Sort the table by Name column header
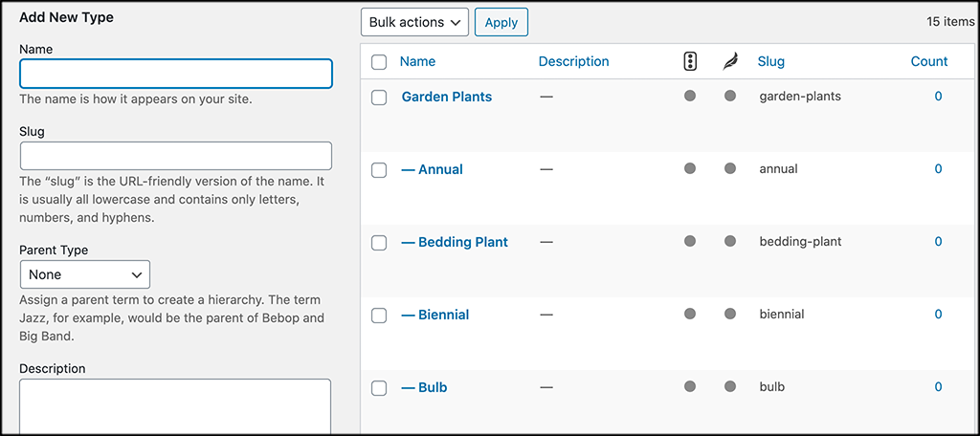This screenshot has height=436, width=980. [x=417, y=61]
